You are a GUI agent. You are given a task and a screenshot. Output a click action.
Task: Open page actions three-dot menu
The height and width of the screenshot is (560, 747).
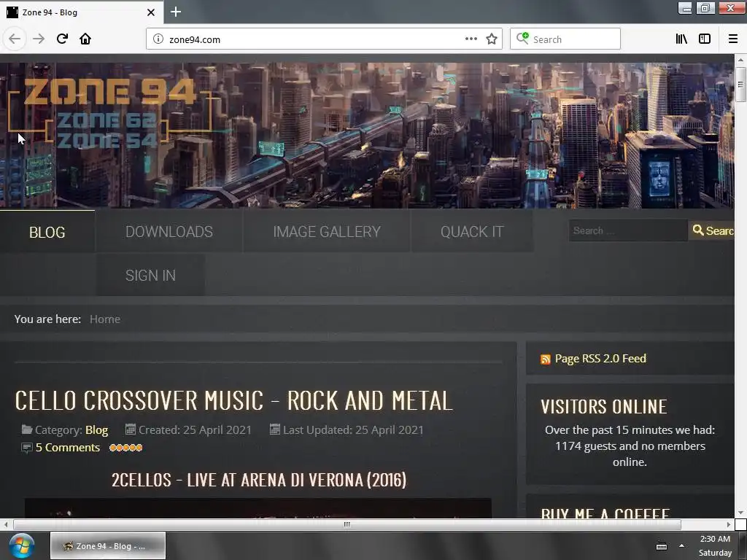coord(471,39)
